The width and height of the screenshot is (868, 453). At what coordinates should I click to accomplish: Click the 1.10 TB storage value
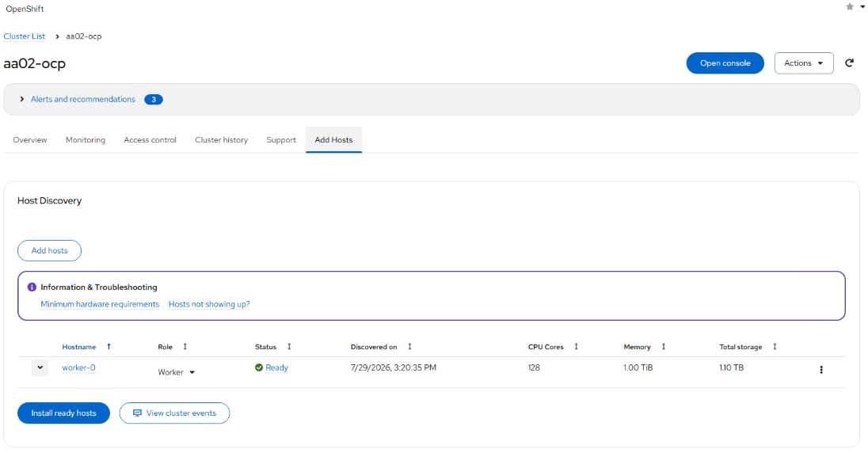tap(731, 367)
